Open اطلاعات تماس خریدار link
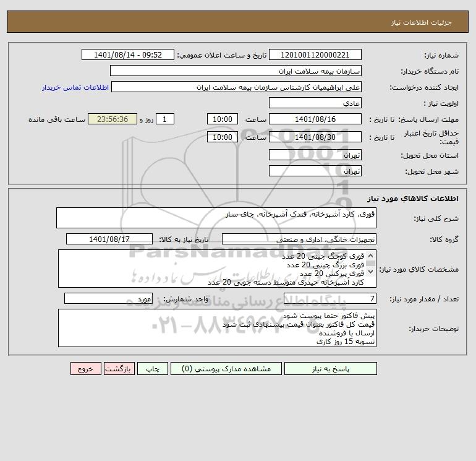The width and height of the screenshot is (476, 461). tap(75, 87)
